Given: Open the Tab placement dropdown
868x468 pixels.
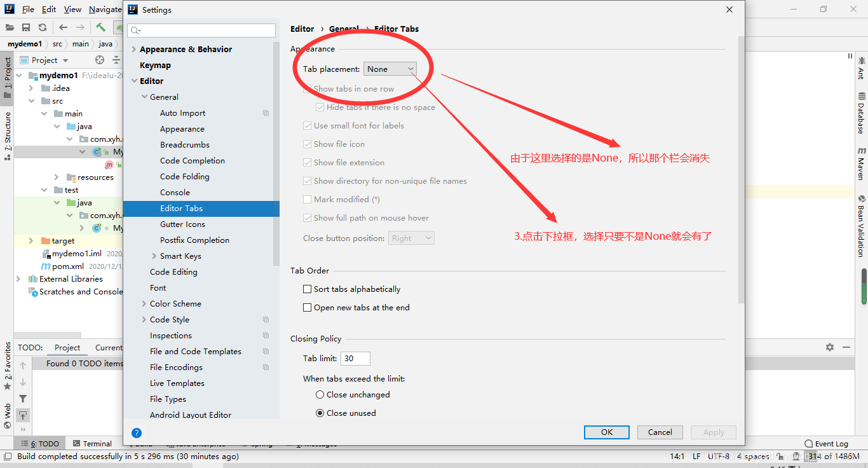Looking at the screenshot, I should tap(390, 69).
